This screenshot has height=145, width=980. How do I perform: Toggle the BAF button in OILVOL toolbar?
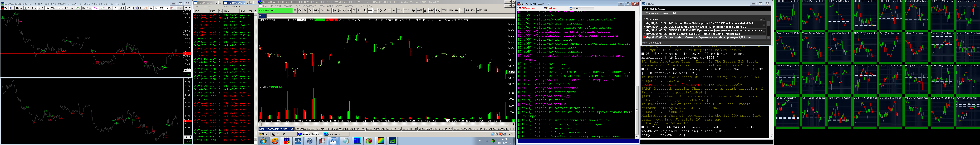click(146, 8)
